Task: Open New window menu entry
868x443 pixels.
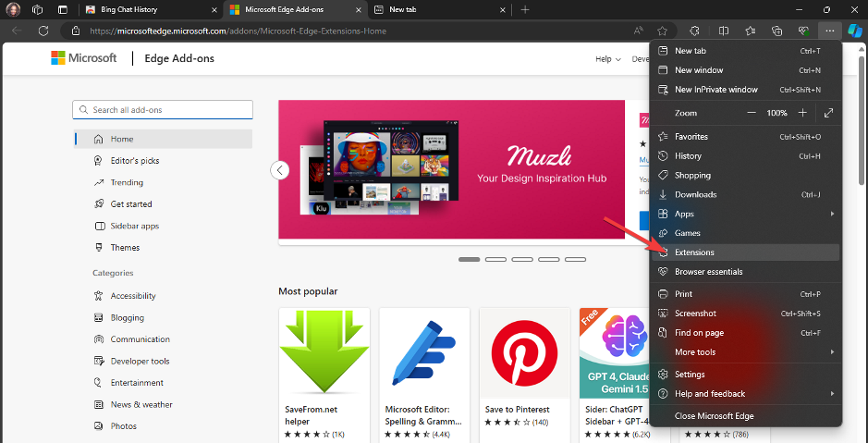Action: (746, 70)
